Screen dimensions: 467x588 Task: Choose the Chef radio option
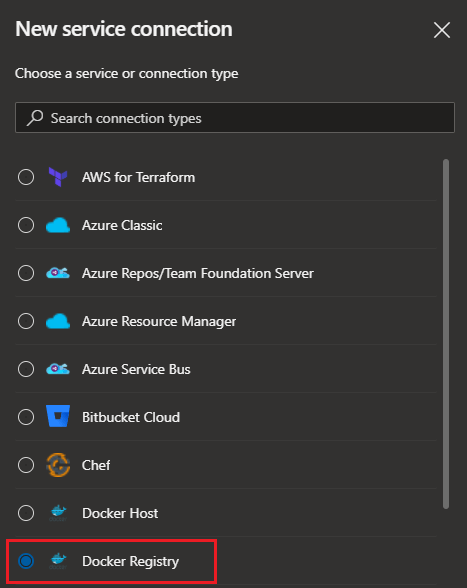point(26,465)
